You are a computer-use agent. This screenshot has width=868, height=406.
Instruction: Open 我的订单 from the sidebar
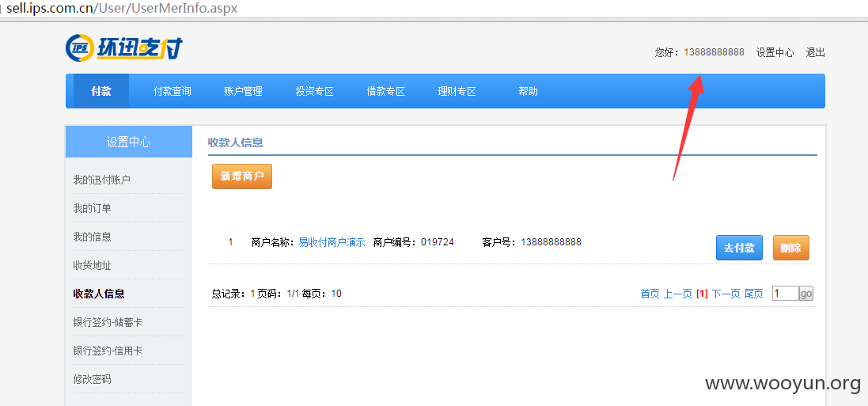coord(92,208)
